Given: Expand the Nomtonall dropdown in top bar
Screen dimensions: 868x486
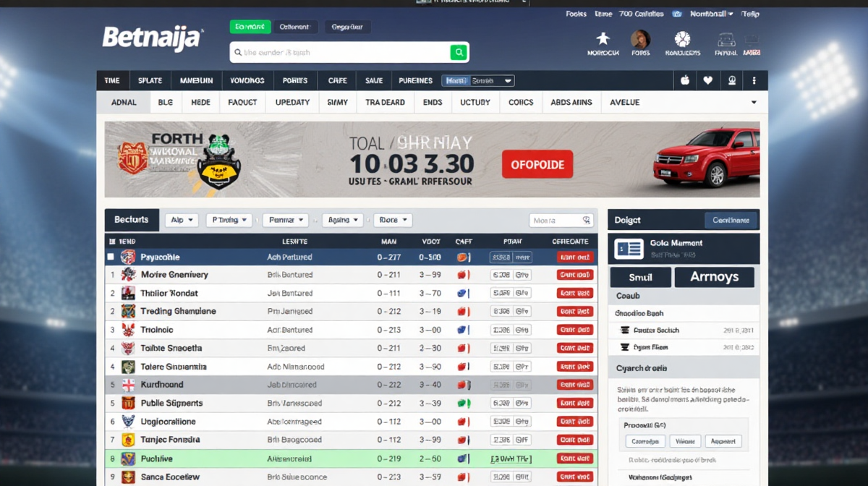Looking at the screenshot, I should 712,14.
